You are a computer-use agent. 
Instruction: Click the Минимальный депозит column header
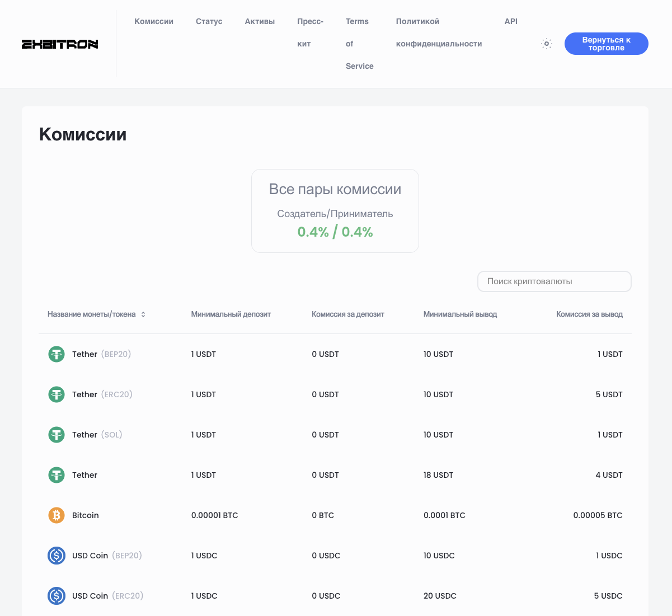[231, 314]
